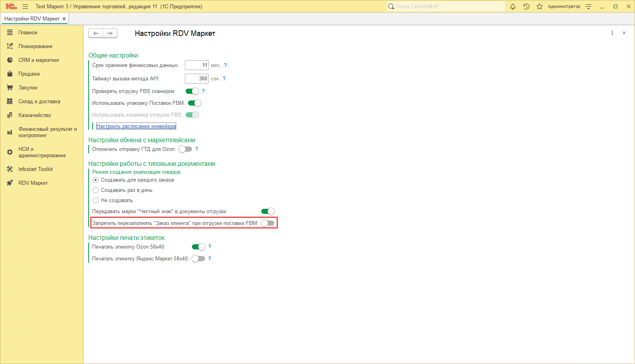Toggle Проверять отгрузку FBS сканером switch
Image resolution: width=635 pixels, height=364 pixels.
point(192,91)
